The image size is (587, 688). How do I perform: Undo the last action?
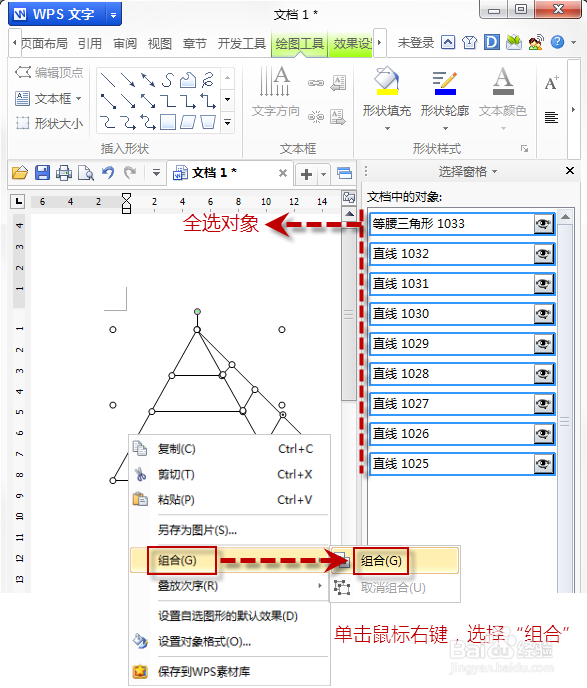pos(108,173)
